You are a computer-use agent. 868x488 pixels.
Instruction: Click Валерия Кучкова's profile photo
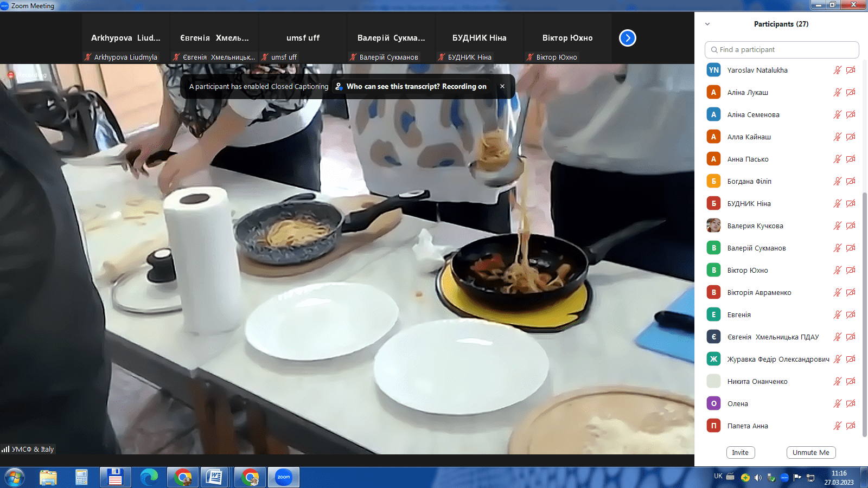pyautogui.click(x=713, y=226)
